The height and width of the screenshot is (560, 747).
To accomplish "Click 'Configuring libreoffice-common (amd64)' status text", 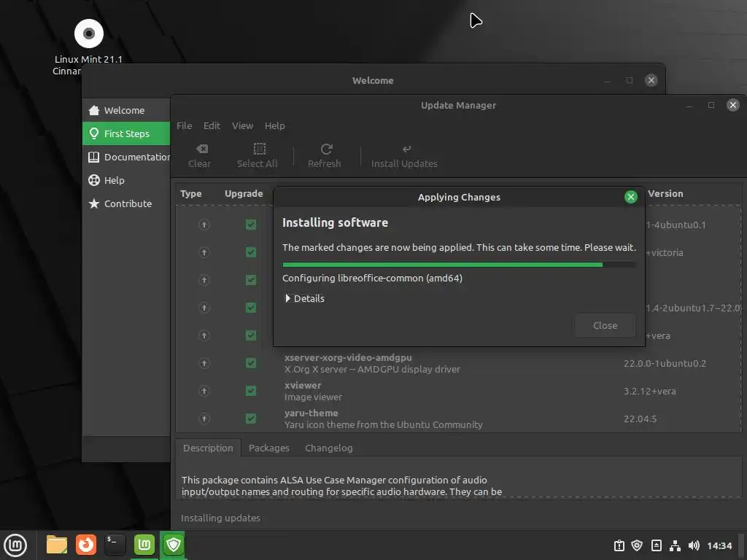I will click(x=372, y=278).
